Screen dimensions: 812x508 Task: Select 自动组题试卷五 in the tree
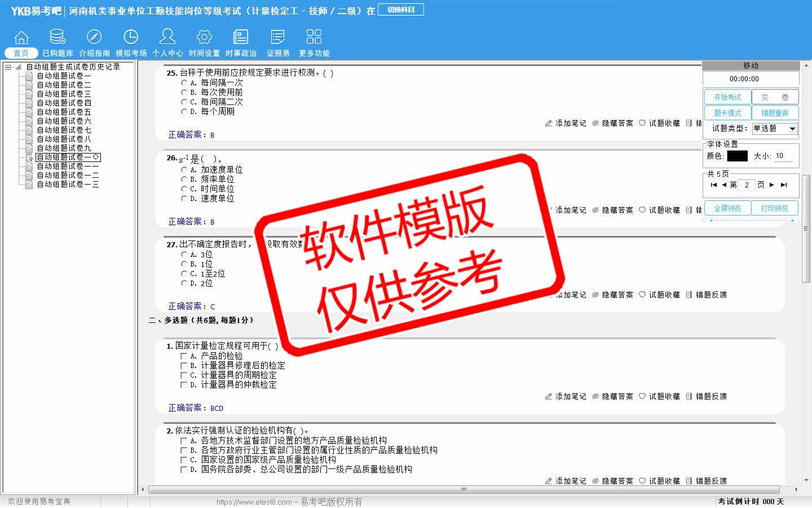click(64, 112)
